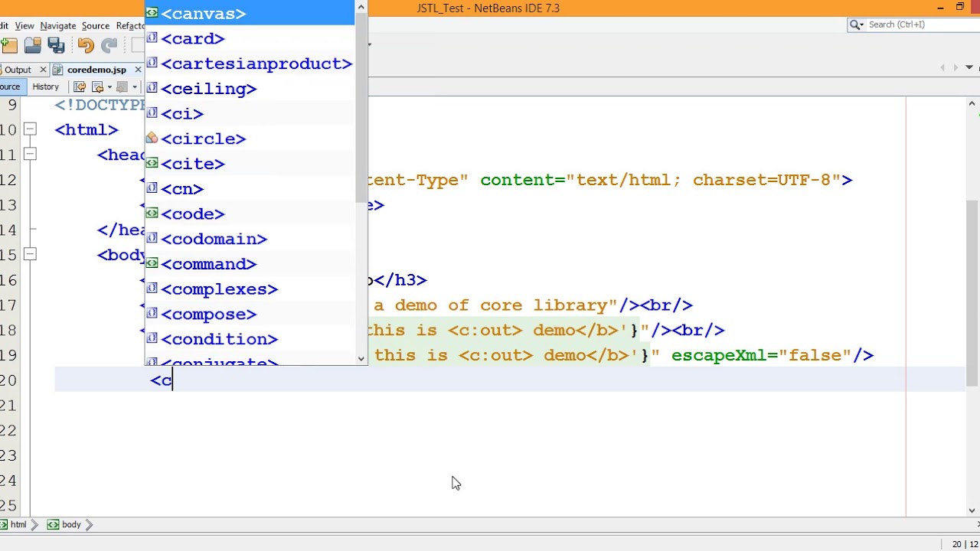This screenshot has width=980, height=551.
Task: Collapse the head tag fold on line 11
Action: (29, 155)
